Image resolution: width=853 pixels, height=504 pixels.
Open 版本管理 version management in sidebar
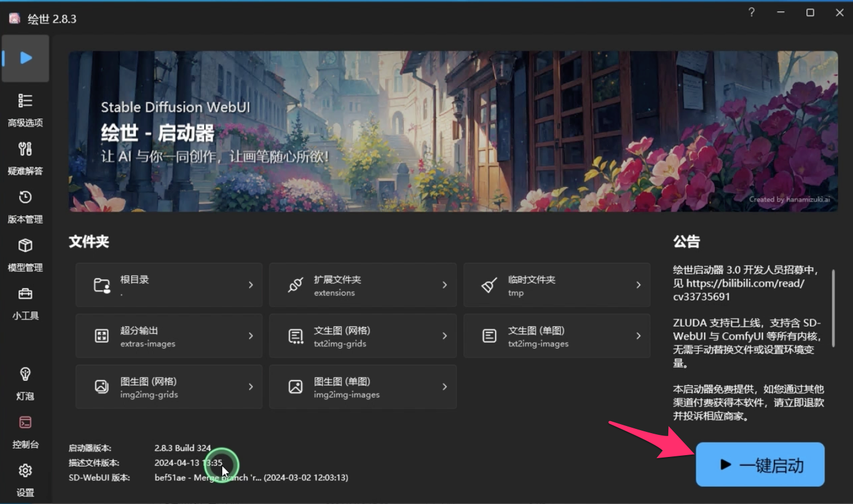(x=25, y=207)
